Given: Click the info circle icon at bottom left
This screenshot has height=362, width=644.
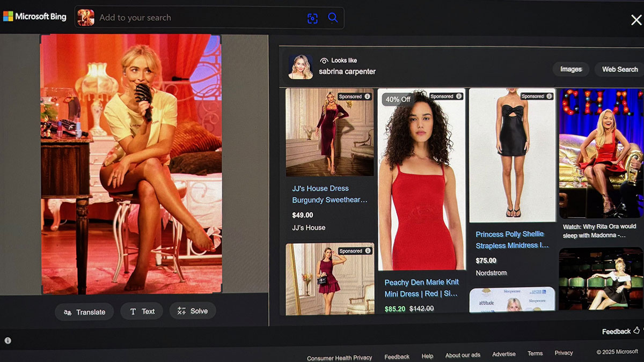Looking at the screenshot, I should tap(8, 341).
